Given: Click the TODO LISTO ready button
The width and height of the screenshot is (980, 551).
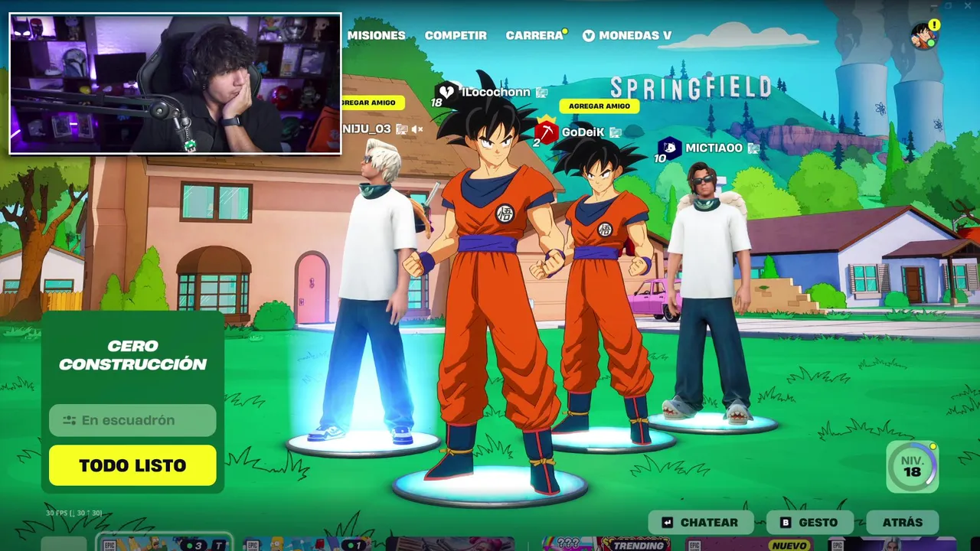Looking at the screenshot, I should point(132,465).
